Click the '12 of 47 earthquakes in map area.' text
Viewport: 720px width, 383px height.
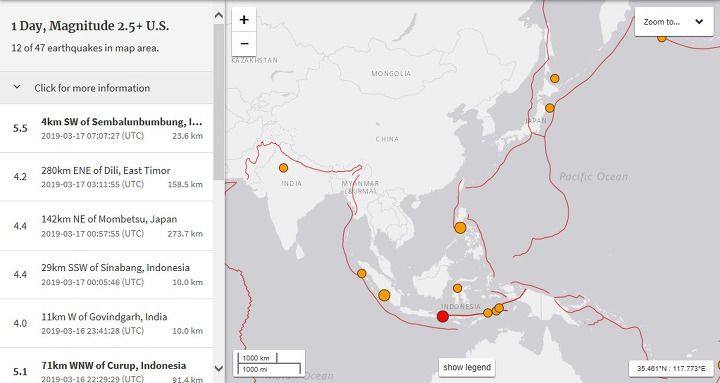pyautogui.click(x=85, y=48)
